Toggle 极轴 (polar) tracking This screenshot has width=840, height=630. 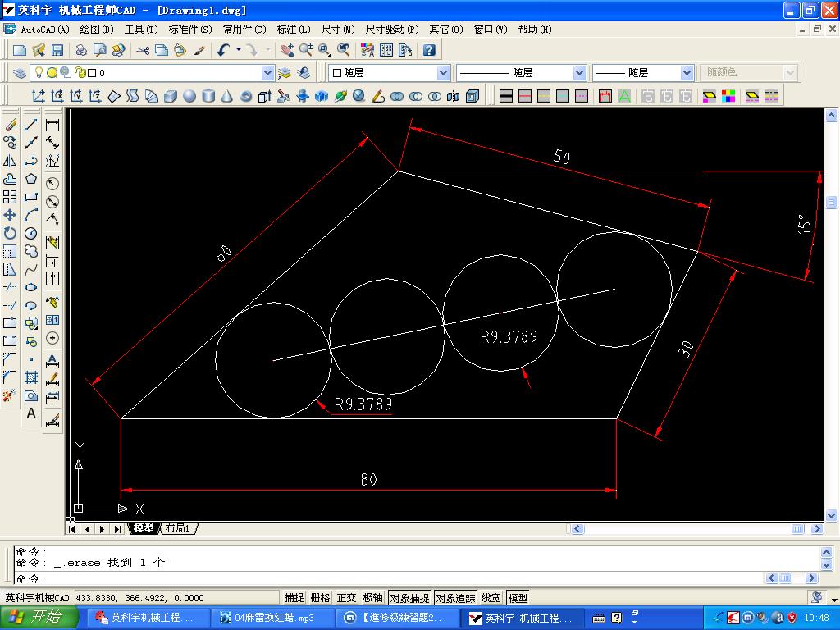(x=372, y=598)
